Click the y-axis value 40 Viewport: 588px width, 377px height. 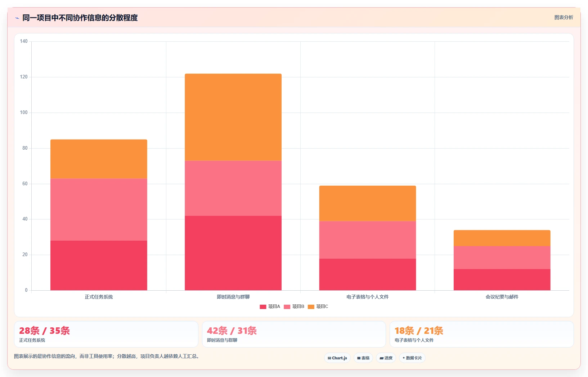[x=25, y=219]
